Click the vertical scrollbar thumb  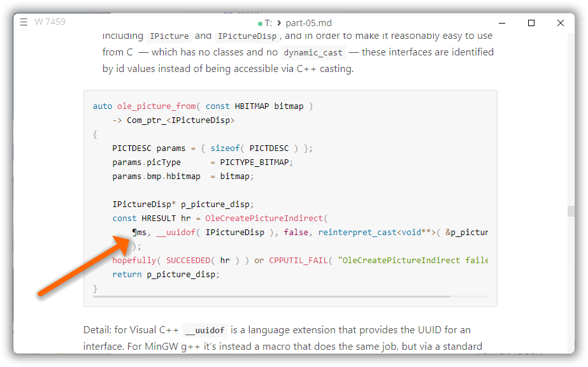pos(571,211)
